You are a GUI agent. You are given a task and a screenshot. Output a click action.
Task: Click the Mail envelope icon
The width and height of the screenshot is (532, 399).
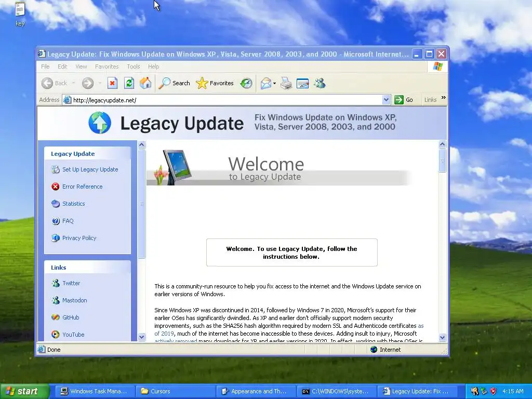click(265, 83)
